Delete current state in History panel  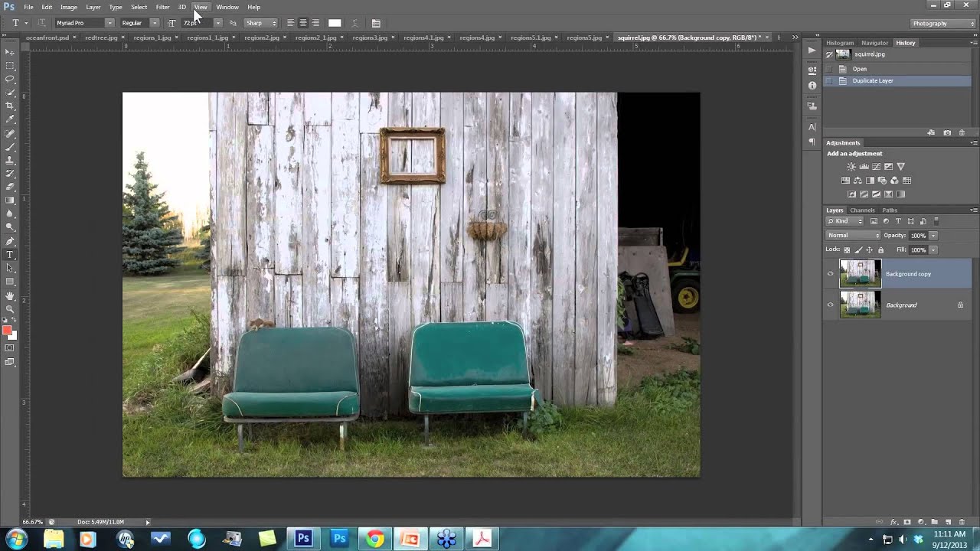point(962,132)
